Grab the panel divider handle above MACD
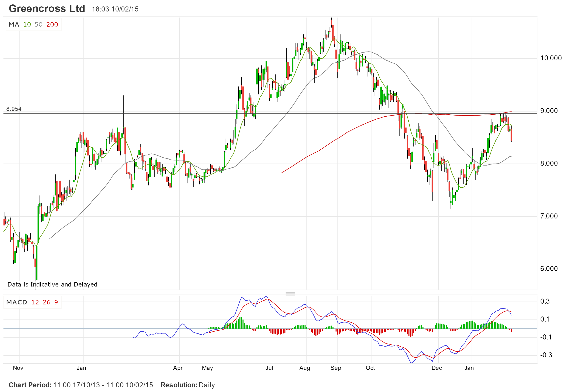The height and width of the screenshot is (392, 580). coord(290,294)
